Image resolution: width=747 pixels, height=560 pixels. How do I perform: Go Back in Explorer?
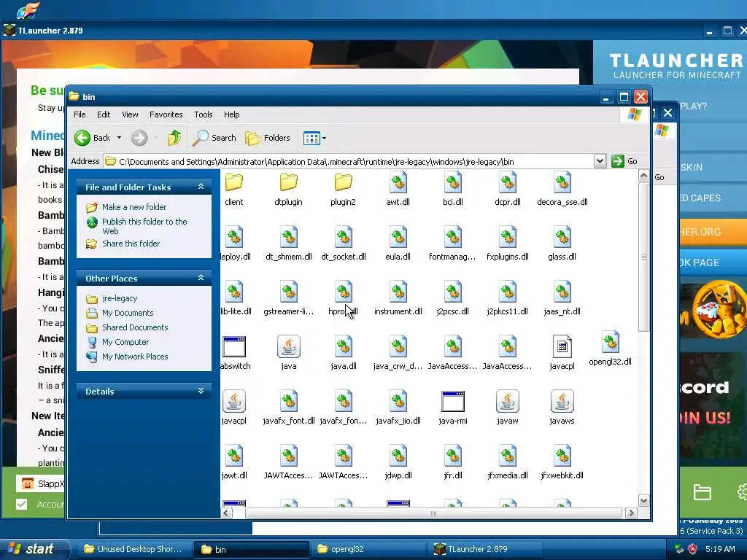click(x=93, y=138)
